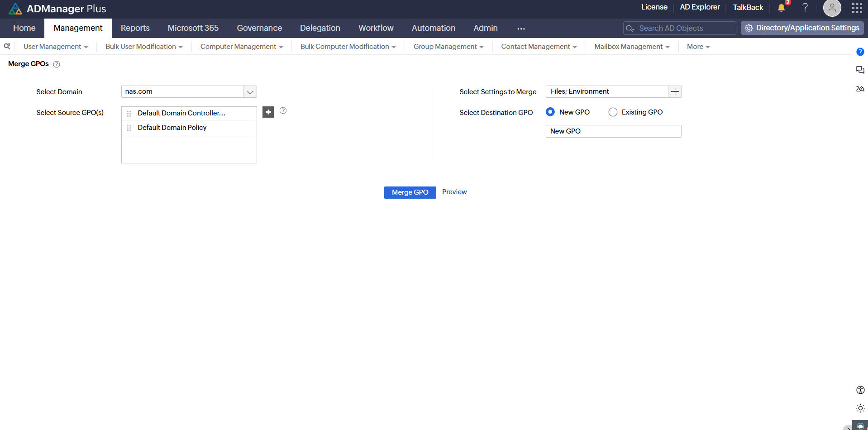Select the New GPO radio button
This screenshot has width=868, height=430.
[550, 112]
